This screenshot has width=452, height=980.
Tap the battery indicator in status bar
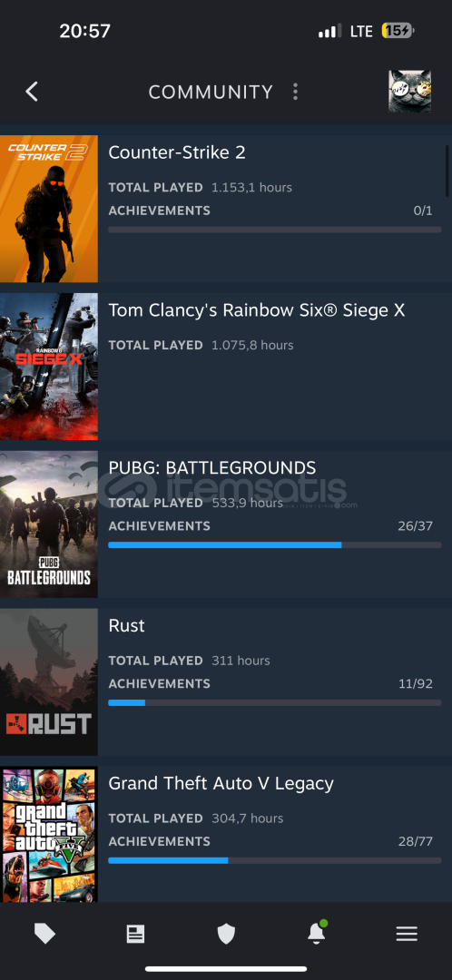coord(398,31)
